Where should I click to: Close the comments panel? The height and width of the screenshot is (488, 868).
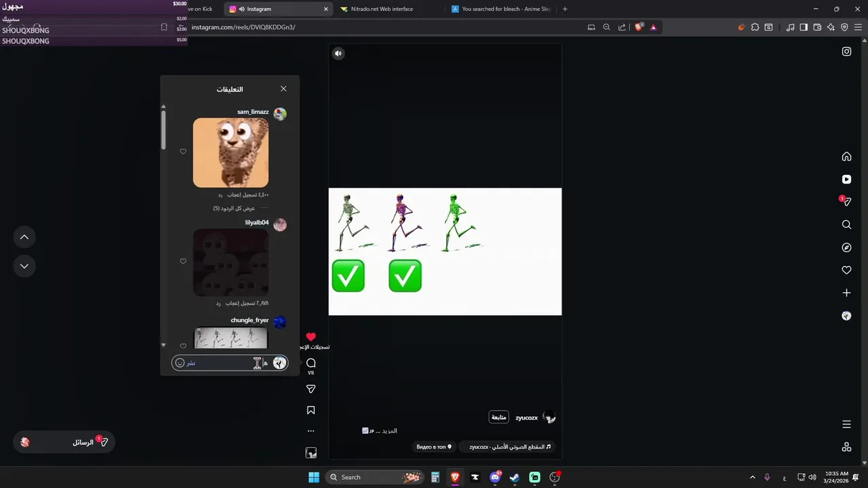click(x=283, y=89)
